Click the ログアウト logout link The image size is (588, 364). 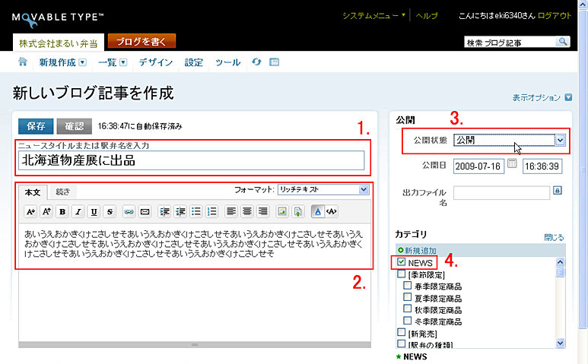tap(554, 16)
